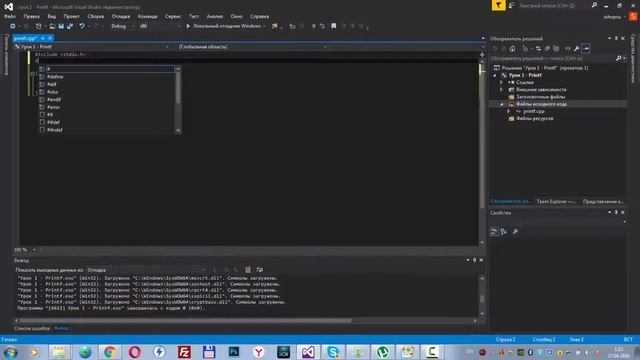Toggle the Preview Selected Items icon
Screen dimensions: 640x360
point(586,49)
